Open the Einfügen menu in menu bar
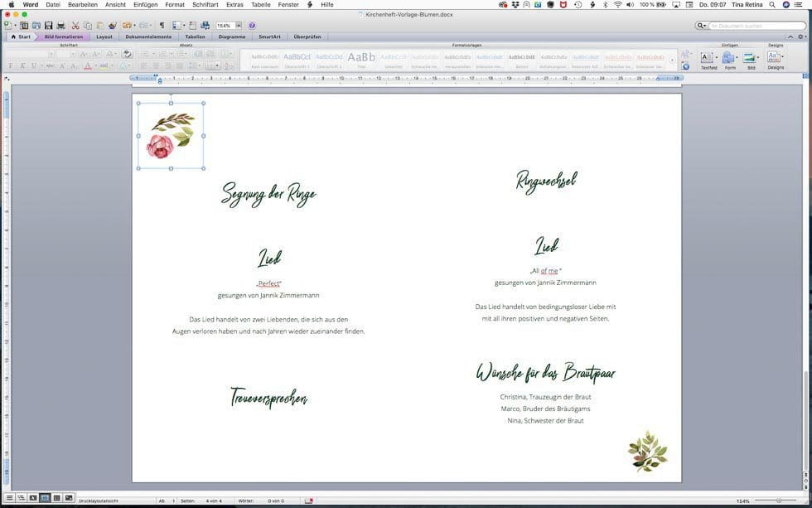 [145, 5]
